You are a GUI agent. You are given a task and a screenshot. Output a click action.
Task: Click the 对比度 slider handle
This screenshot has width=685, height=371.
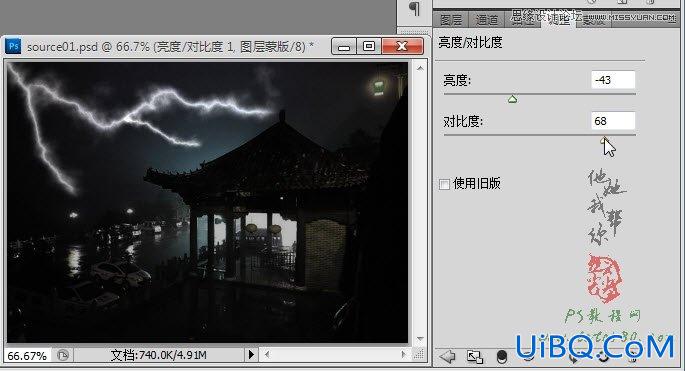(x=604, y=140)
